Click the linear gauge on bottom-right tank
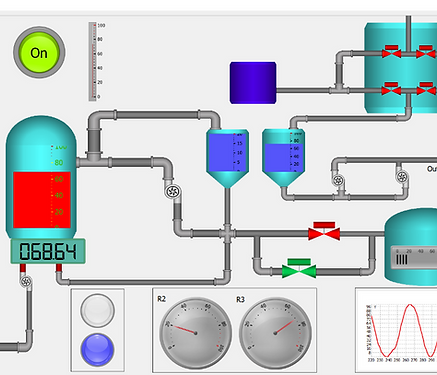 [414, 257]
